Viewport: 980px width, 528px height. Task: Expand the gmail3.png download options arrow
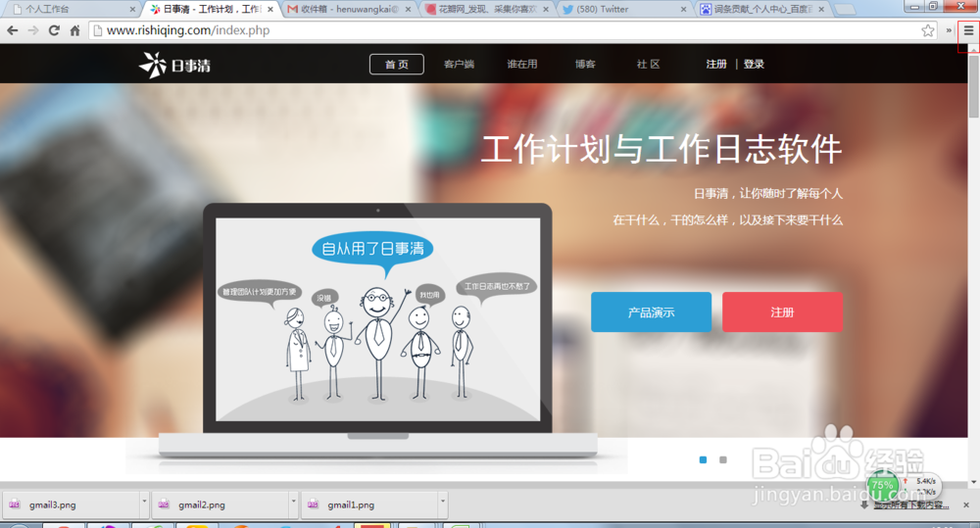click(x=144, y=503)
